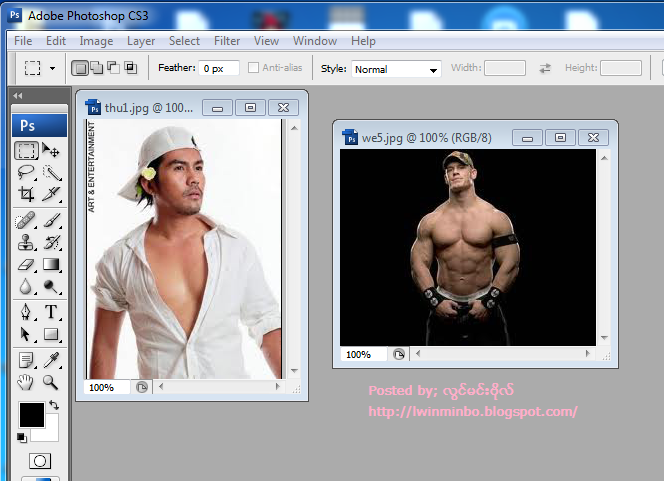Click zoom percentage field in thu1.jpg window
Image resolution: width=664 pixels, height=481 pixels.
click(107, 387)
